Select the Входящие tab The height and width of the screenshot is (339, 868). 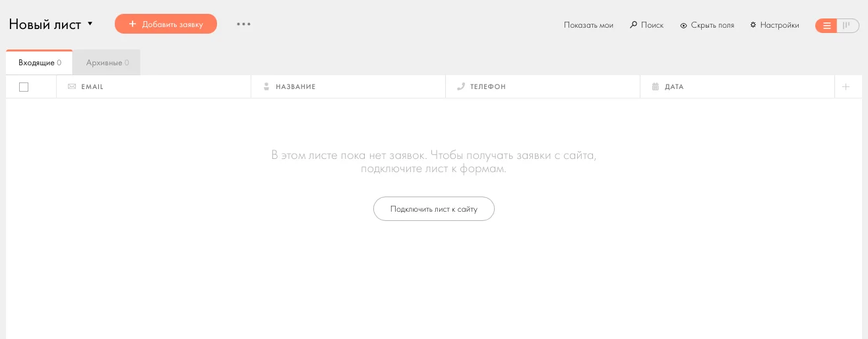pos(40,63)
